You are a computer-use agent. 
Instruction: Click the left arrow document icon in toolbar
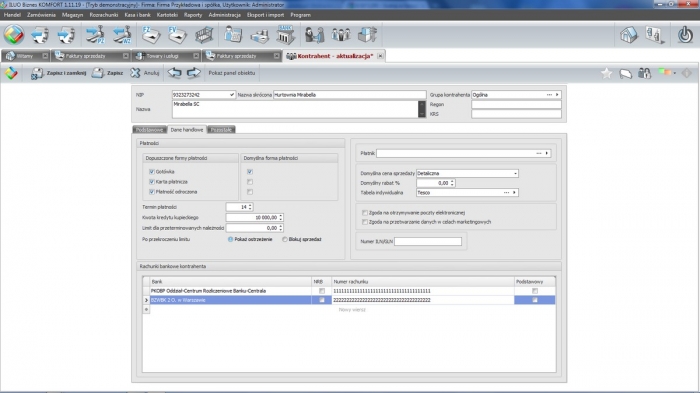pyautogui.click(x=40, y=34)
